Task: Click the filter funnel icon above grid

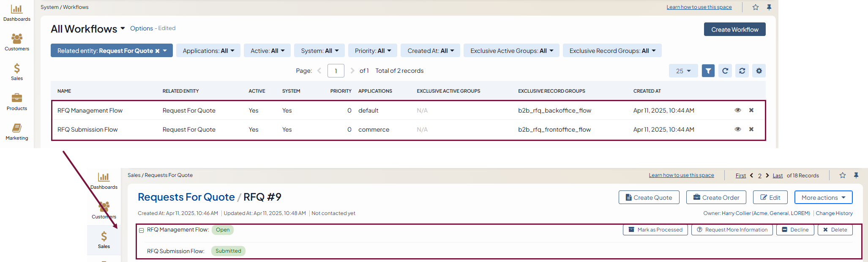Action: tap(708, 71)
